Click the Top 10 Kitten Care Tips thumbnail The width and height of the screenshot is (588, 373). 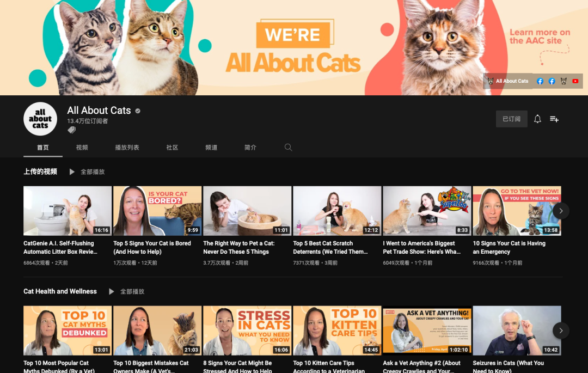(x=337, y=331)
